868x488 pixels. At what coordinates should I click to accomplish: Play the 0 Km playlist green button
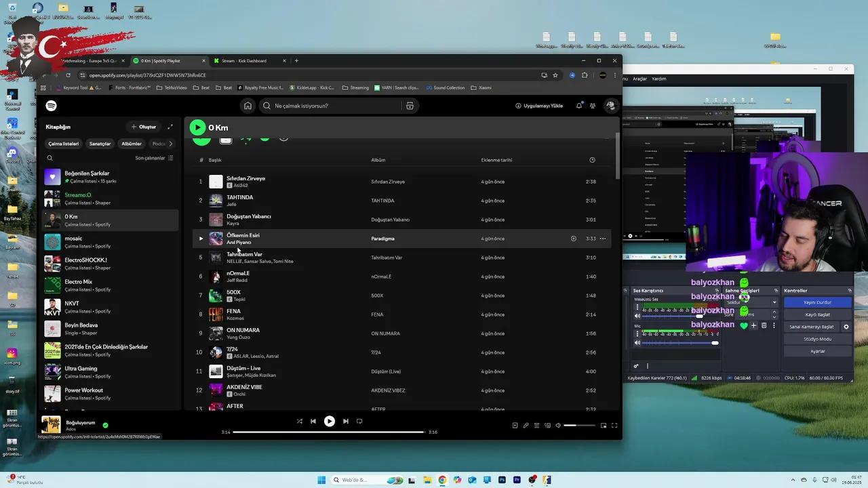[x=197, y=127]
